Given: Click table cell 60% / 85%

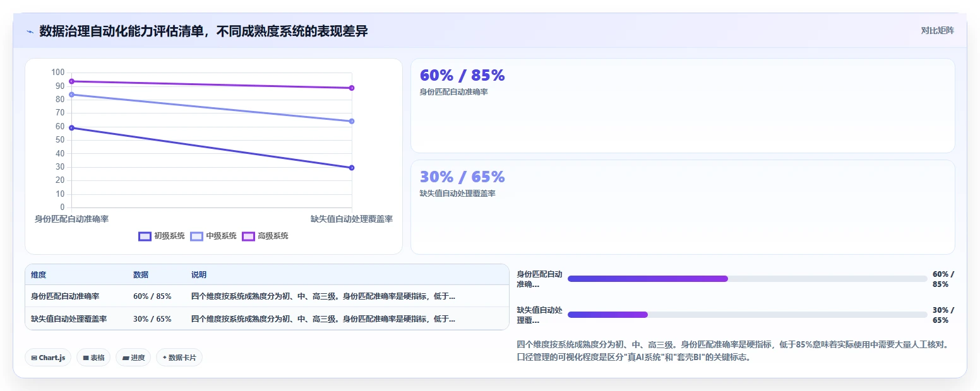Looking at the screenshot, I should click(152, 296).
